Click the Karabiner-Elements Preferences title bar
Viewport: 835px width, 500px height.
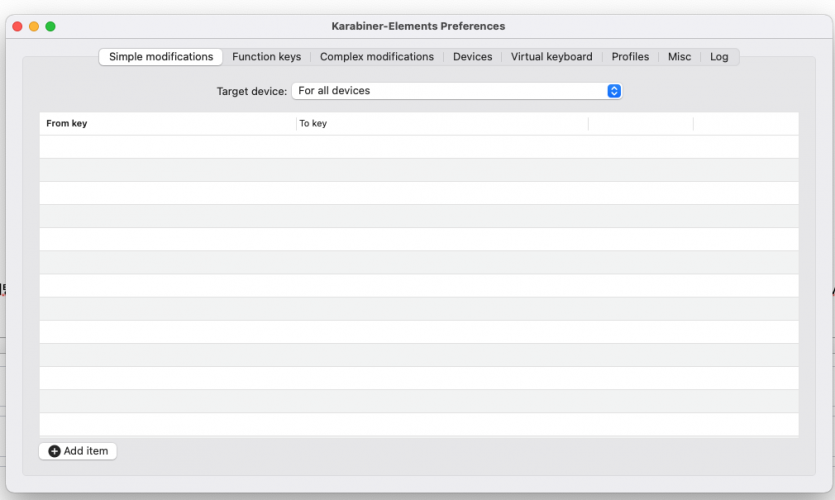pyautogui.click(x=418, y=26)
